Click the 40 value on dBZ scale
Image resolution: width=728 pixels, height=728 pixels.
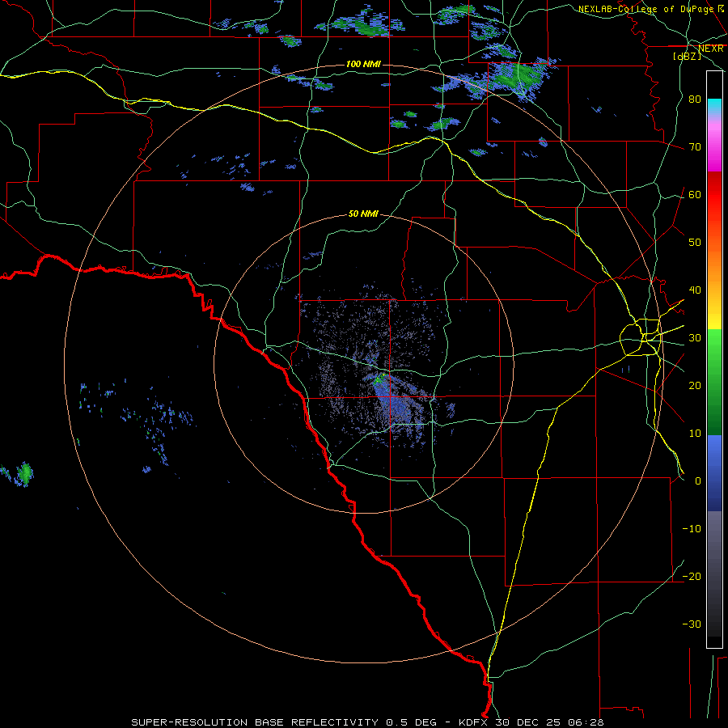click(695, 290)
